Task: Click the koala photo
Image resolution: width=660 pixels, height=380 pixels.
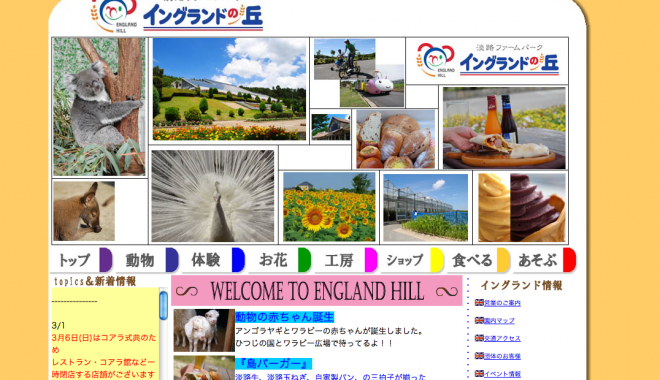Action: point(99,107)
